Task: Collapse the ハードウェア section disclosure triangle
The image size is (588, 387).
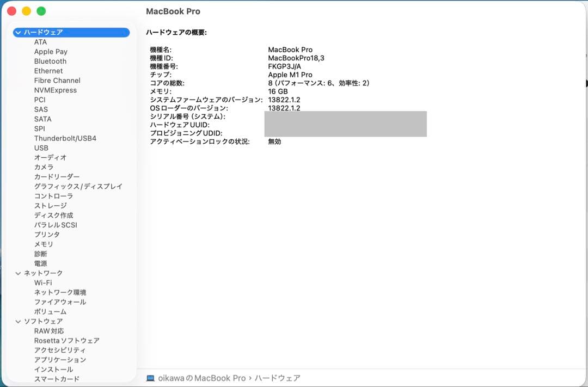Action: click(18, 32)
